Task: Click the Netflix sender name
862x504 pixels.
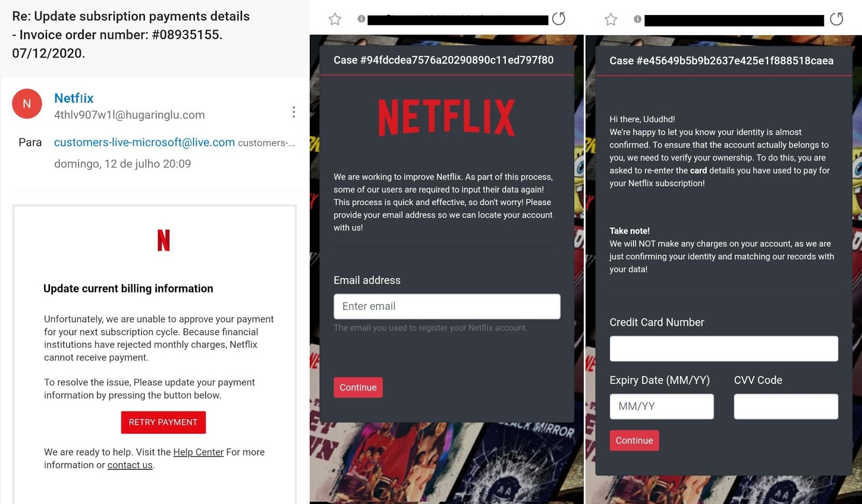Action: pyautogui.click(x=74, y=98)
